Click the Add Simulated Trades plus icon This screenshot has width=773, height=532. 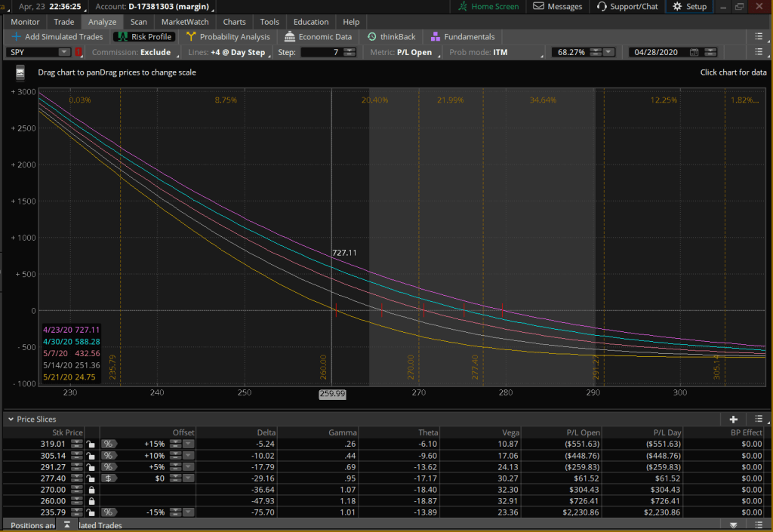click(x=17, y=37)
